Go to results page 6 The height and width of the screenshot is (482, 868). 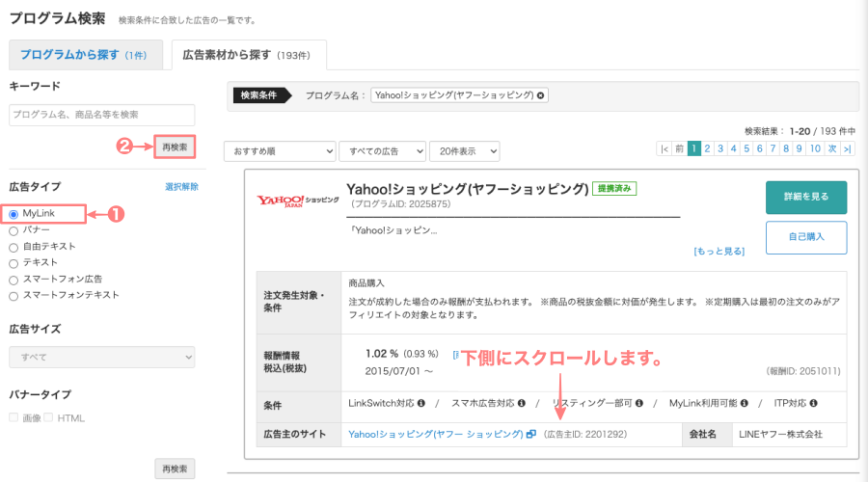pyautogui.click(x=760, y=148)
